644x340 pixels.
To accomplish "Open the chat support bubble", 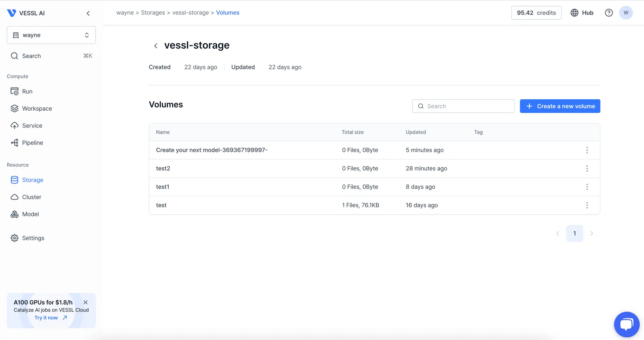I will [x=626, y=324].
